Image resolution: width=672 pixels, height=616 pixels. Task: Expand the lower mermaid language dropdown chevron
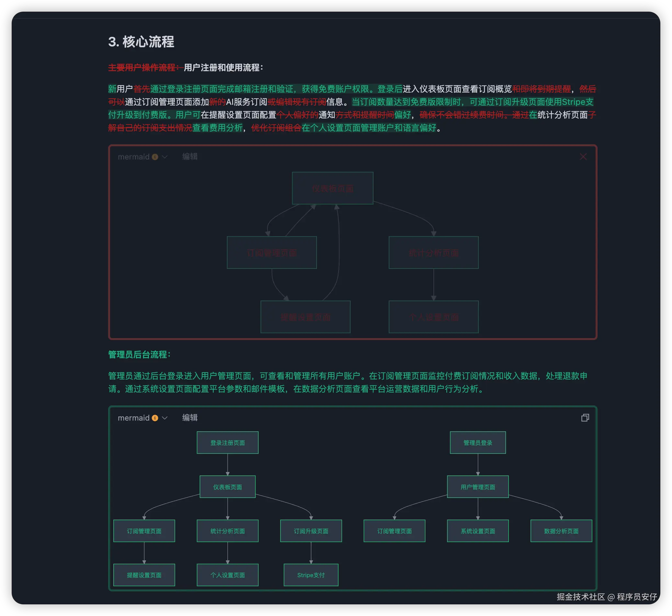(x=164, y=418)
